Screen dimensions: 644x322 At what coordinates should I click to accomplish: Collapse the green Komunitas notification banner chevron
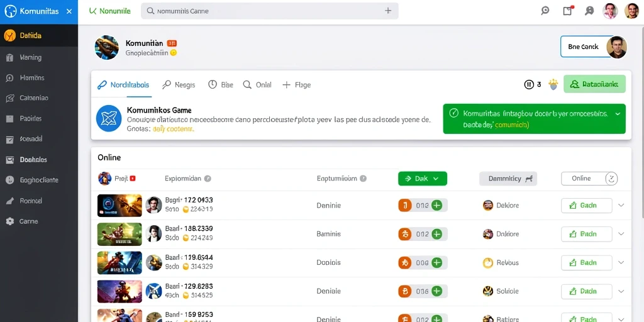click(x=617, y=114)
